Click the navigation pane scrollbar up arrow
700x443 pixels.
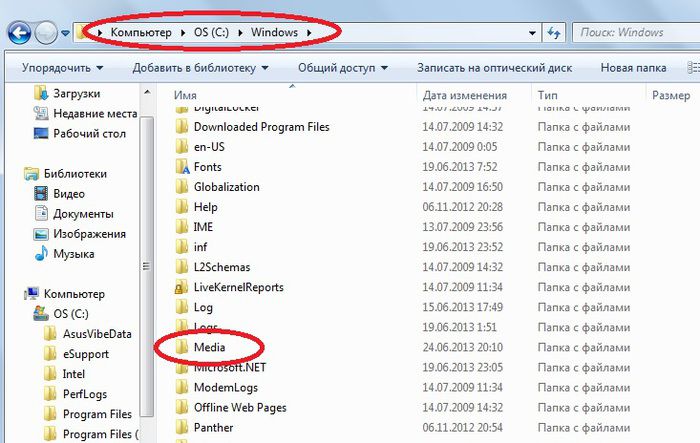click(147, 93)
